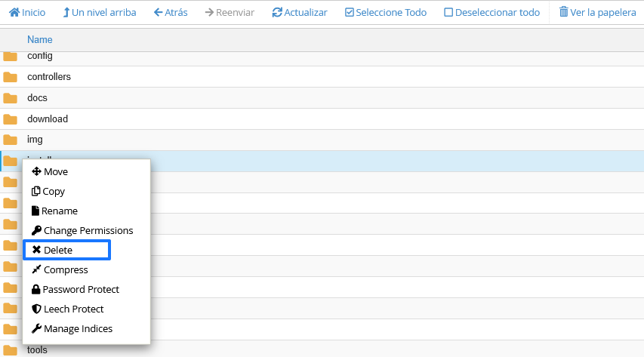Select the download folder name

tap(48, 118)
